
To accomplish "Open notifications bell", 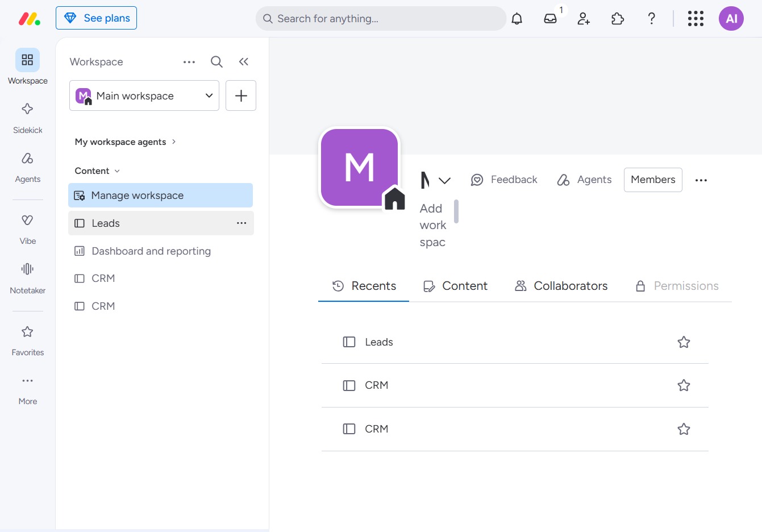I will coord(517,19).
